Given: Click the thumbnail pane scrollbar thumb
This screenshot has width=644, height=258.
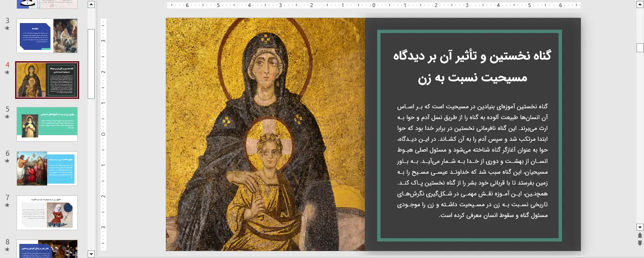Looking at the screenshot, I should pos(91,64).
